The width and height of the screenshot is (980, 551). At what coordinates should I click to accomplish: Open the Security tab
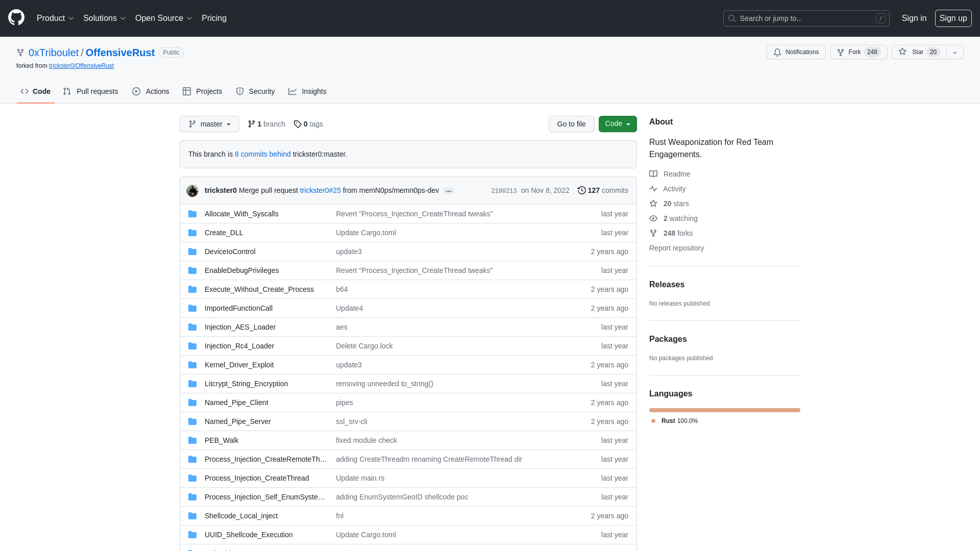point(255,91)
